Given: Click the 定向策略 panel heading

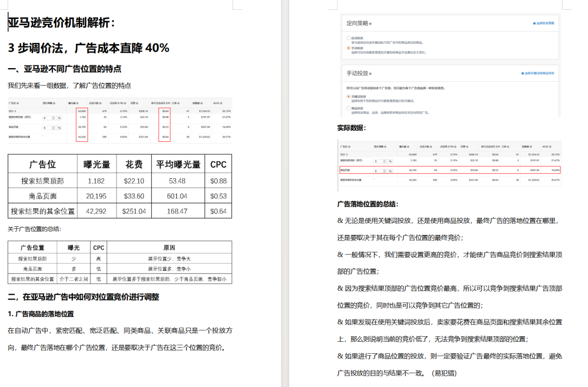Looking at the screenshot, I should click(x=357, y=23).
